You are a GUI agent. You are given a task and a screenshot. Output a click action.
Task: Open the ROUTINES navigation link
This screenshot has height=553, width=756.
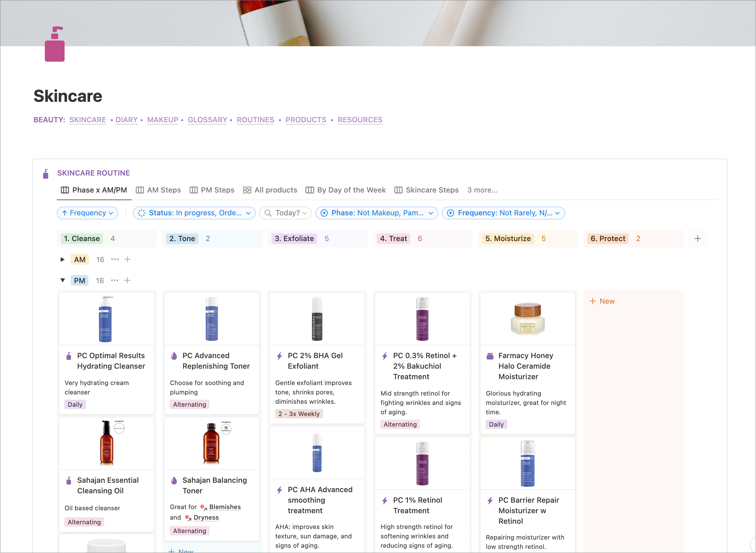point(255,120)
